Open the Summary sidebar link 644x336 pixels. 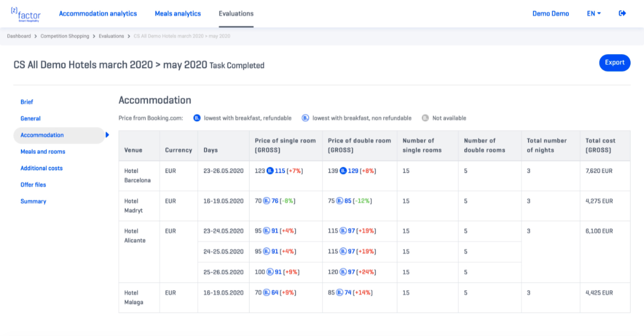[33, 201]
